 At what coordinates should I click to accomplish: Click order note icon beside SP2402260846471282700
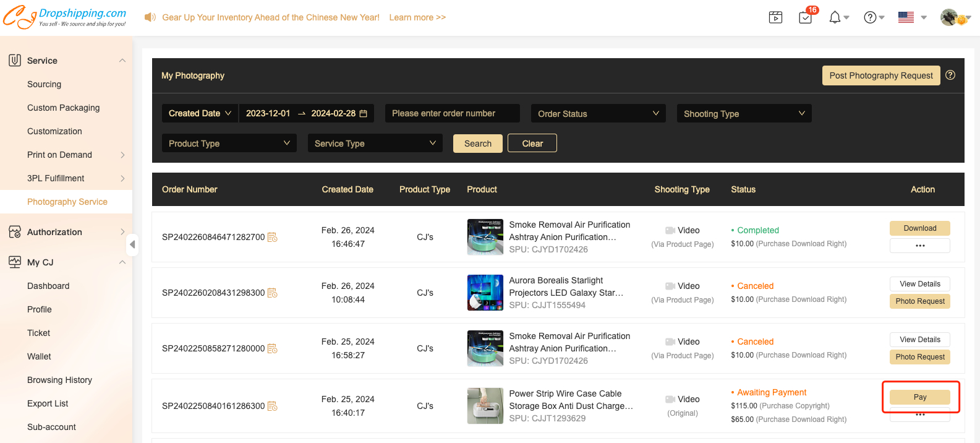pos(272,237)
